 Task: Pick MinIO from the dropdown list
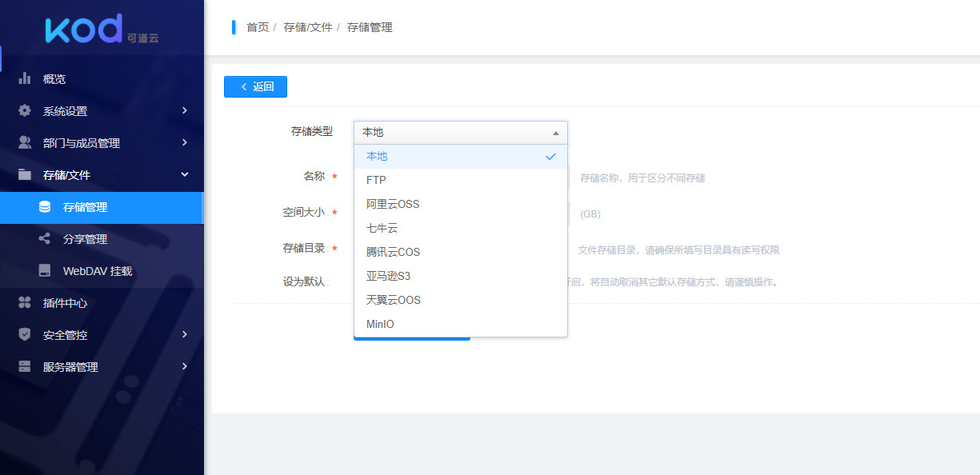coord(380,324)
